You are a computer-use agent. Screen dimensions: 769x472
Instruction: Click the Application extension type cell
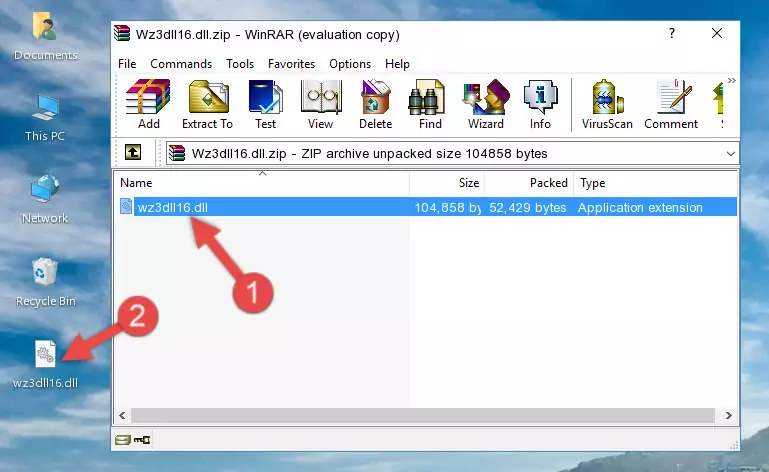pos(640,208)
